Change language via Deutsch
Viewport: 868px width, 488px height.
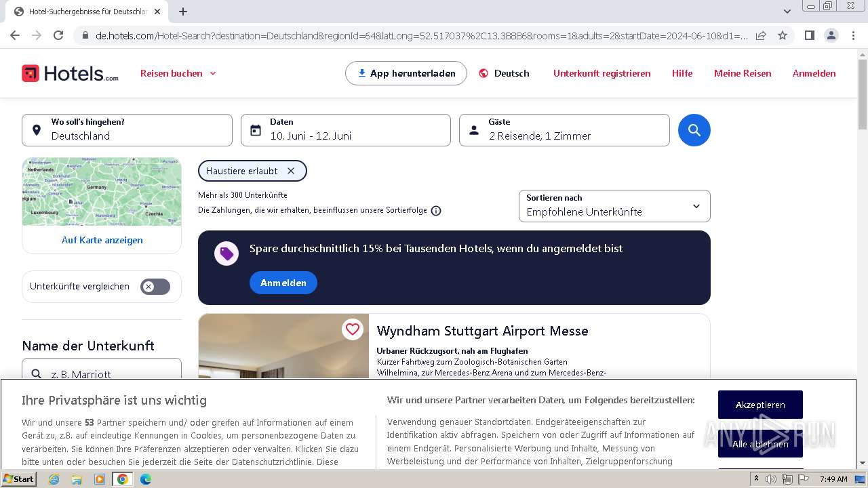[x=504, y=73]
